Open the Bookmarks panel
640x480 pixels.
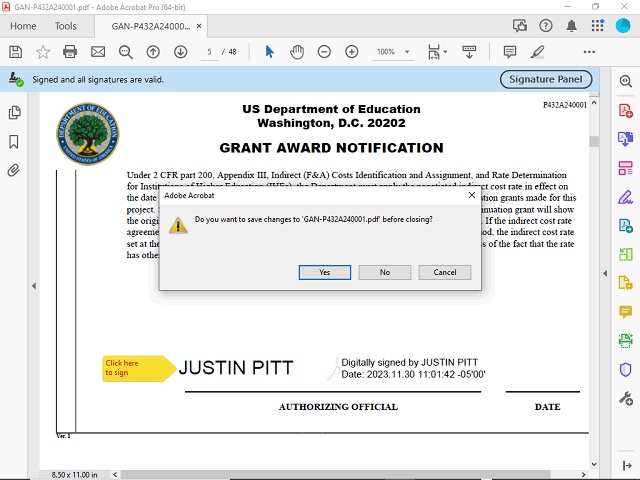[x=14, y=142]
